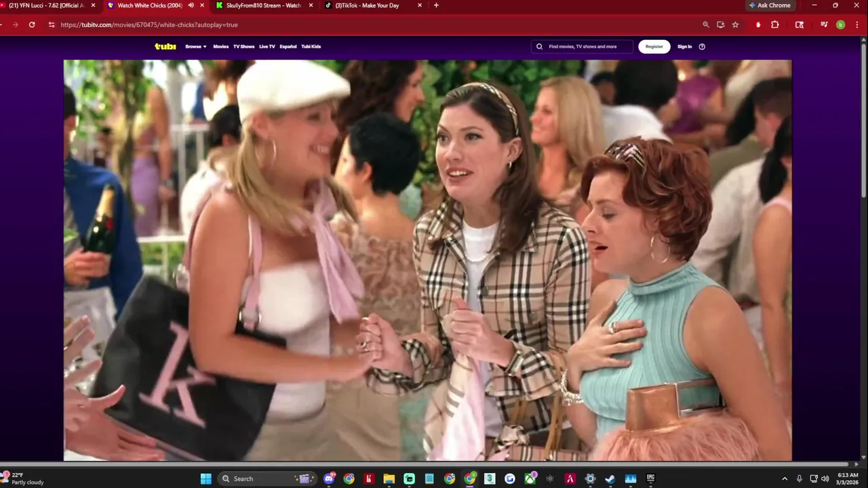Open the green profile avatar
Viewport: 868px width, 488px height.
pos(840,24)
